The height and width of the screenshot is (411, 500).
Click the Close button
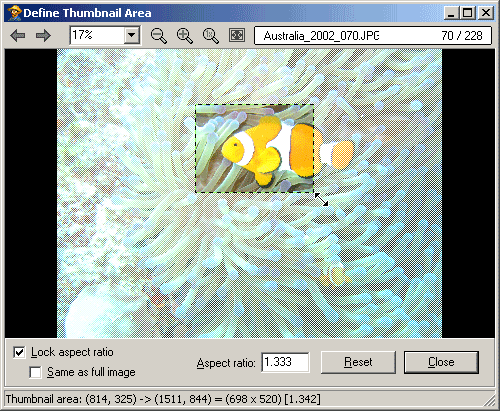(x=441, y=362)
